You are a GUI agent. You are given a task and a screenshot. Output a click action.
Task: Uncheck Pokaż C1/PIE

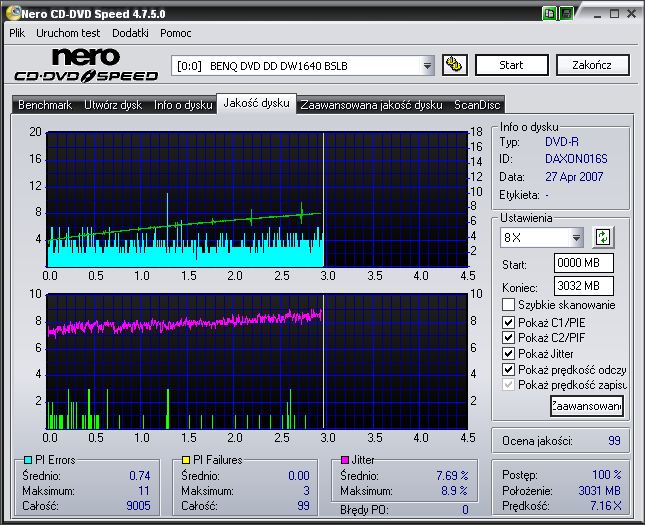coord(508,322)
